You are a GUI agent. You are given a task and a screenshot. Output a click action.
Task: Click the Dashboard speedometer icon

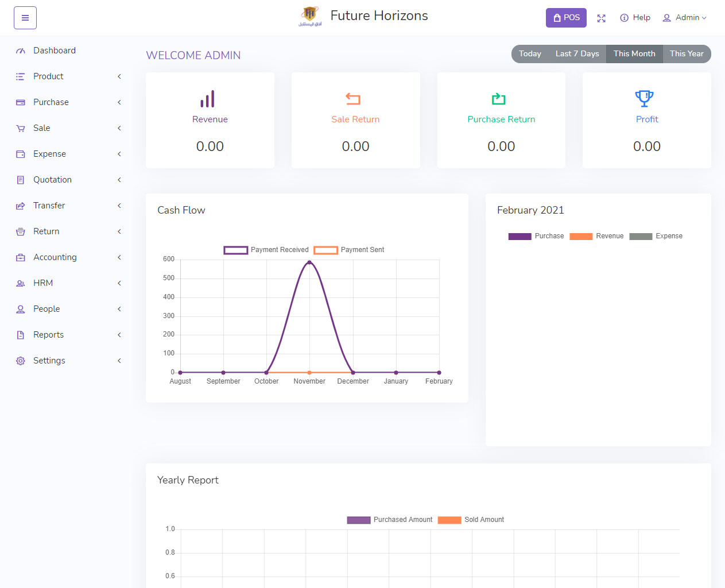pos(21,51)
